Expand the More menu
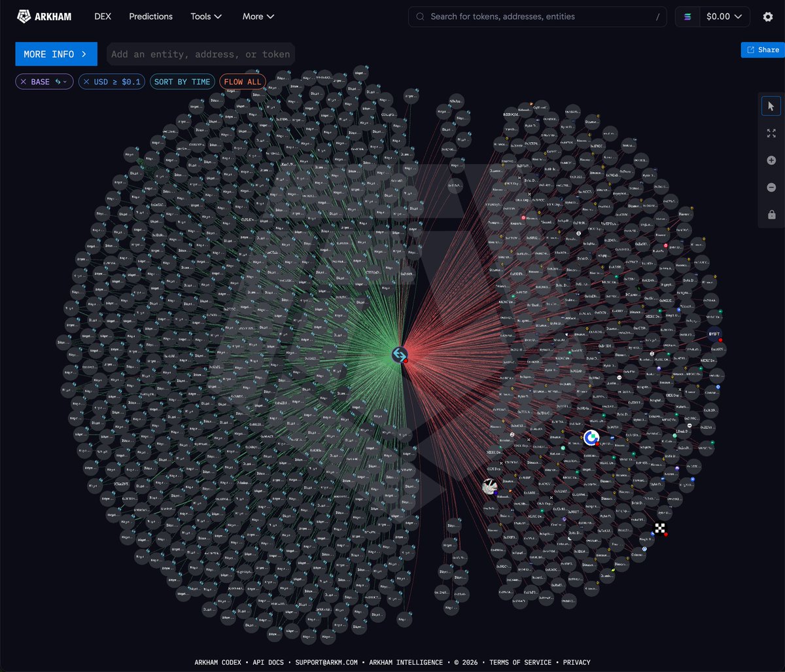 point(258,16)
